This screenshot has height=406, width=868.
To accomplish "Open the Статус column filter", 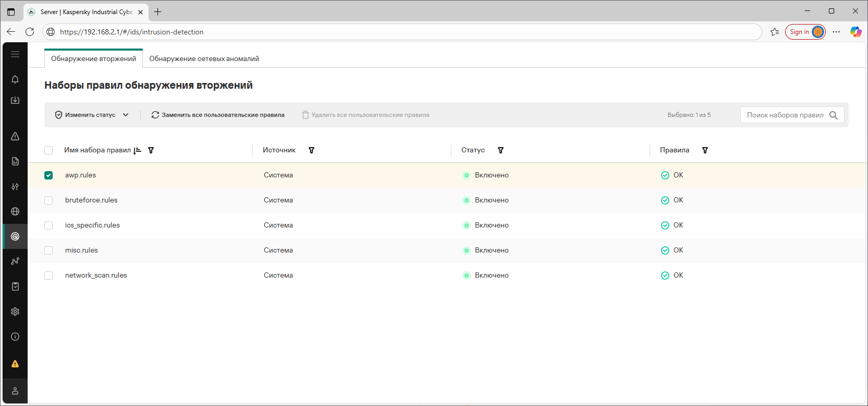I will click(x=500, y=150).
